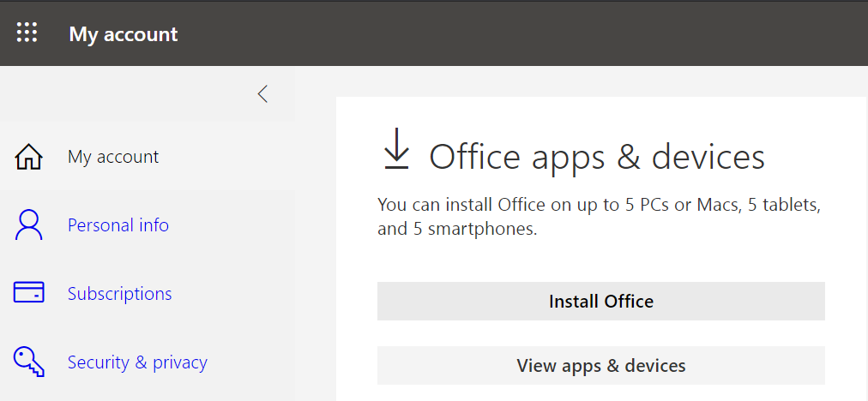
Task: Click the Install Office button
Action: pyautogui.click(x=601, y=301)
